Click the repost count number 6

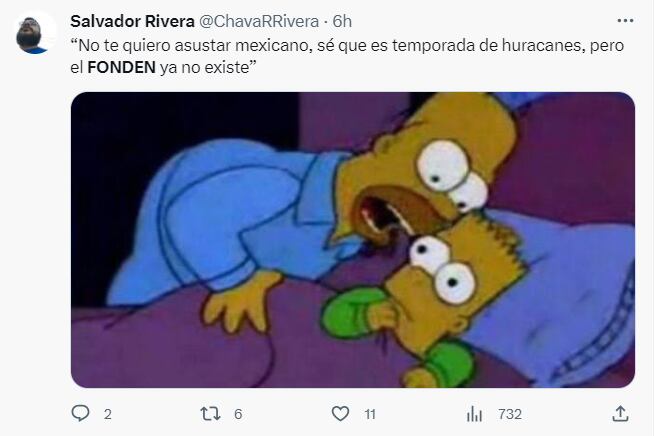238,414
